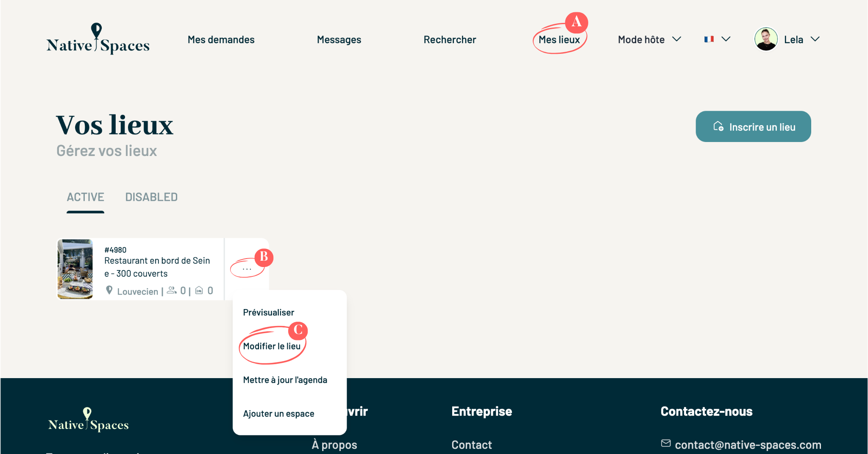Select the ACTIVE tab
868x454 pixels.
85,197
